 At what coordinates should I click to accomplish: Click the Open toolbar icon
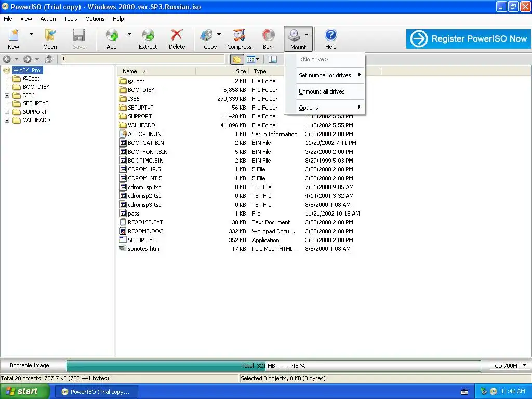click(x=50, y=35)
